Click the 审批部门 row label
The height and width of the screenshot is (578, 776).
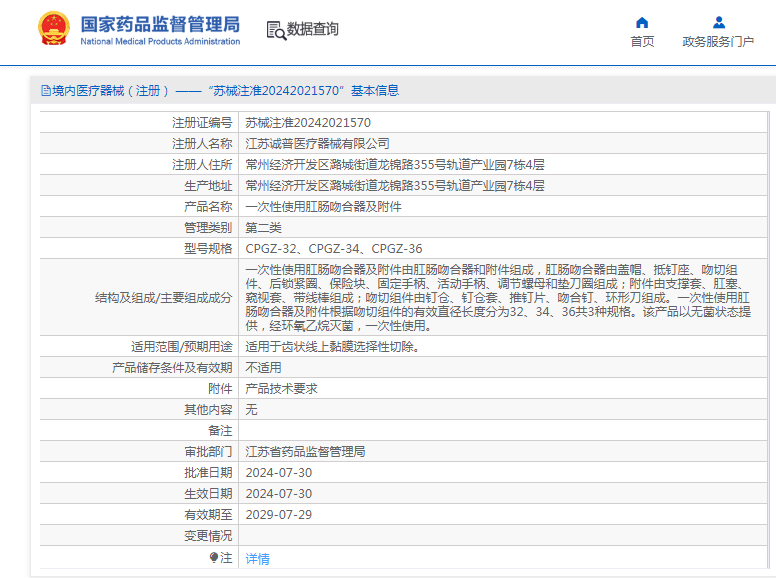[208, 452]
